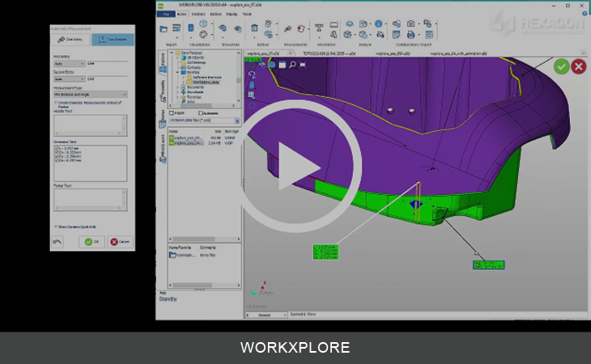Open the Measurement Type dropdown
Viewport: 591px width, 364px height.
click(91, 94)
